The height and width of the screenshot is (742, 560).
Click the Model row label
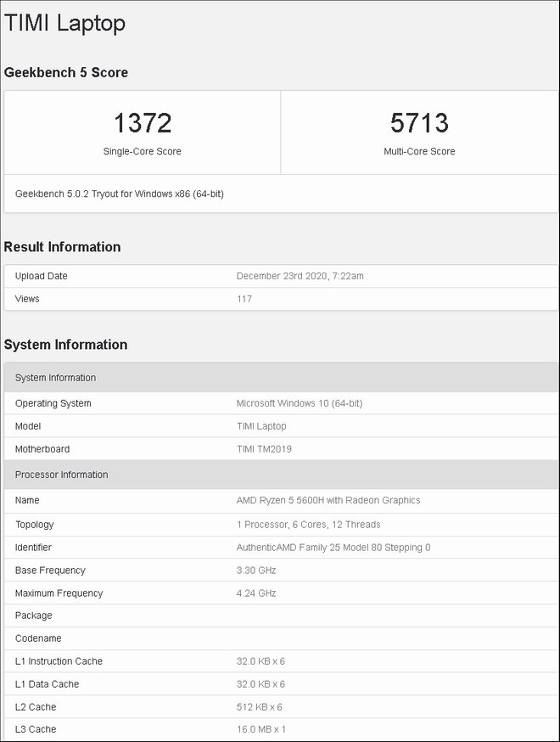coord(28,426)
